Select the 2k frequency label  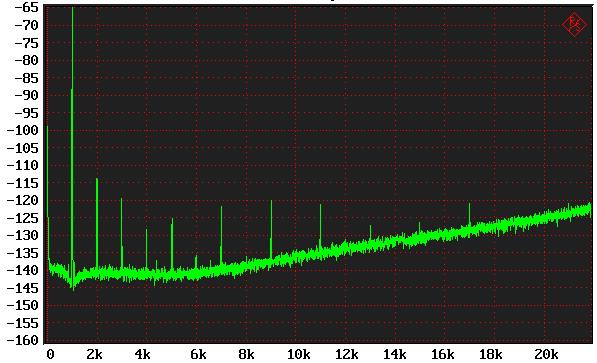pos(94,355)
